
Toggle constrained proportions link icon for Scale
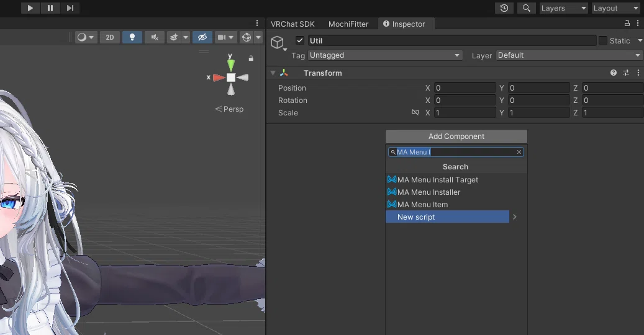(415, 112)
